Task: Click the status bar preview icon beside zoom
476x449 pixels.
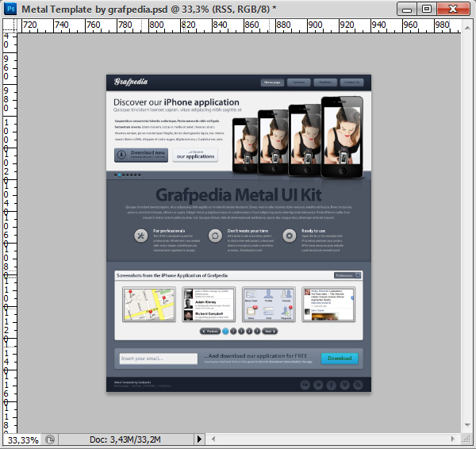Action: (x=50, y=439)
